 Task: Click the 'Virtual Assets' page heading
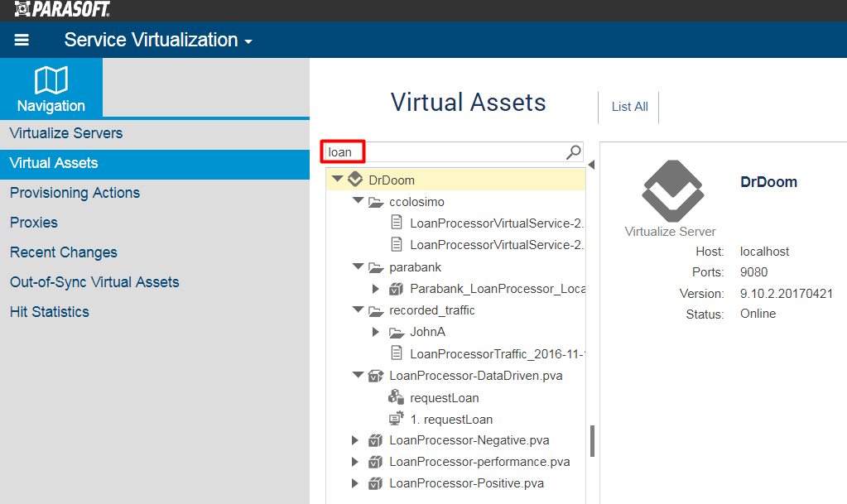tap(469, 103)
